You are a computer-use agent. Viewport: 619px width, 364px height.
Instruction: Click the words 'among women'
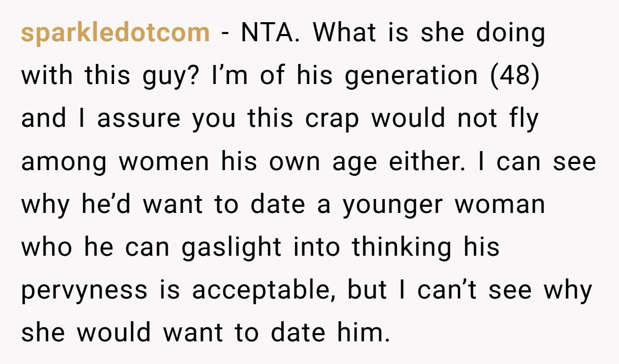pyautogui.click(x=115, y=162)
